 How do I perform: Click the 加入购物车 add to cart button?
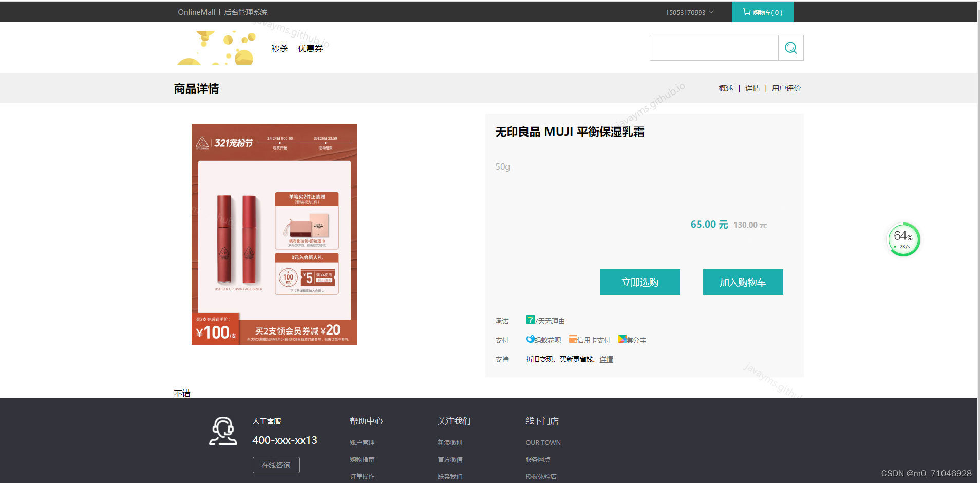click(x=743, y=282)
